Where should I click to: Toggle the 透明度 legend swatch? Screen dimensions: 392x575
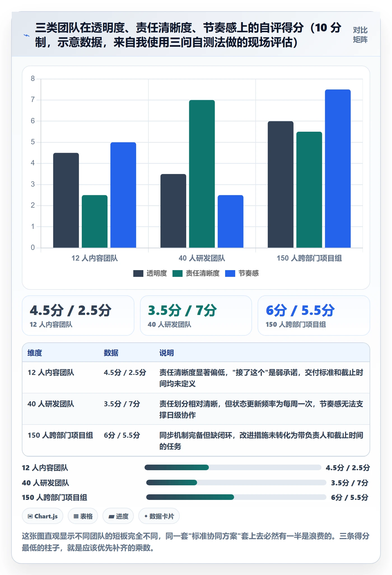click(138, 273)
